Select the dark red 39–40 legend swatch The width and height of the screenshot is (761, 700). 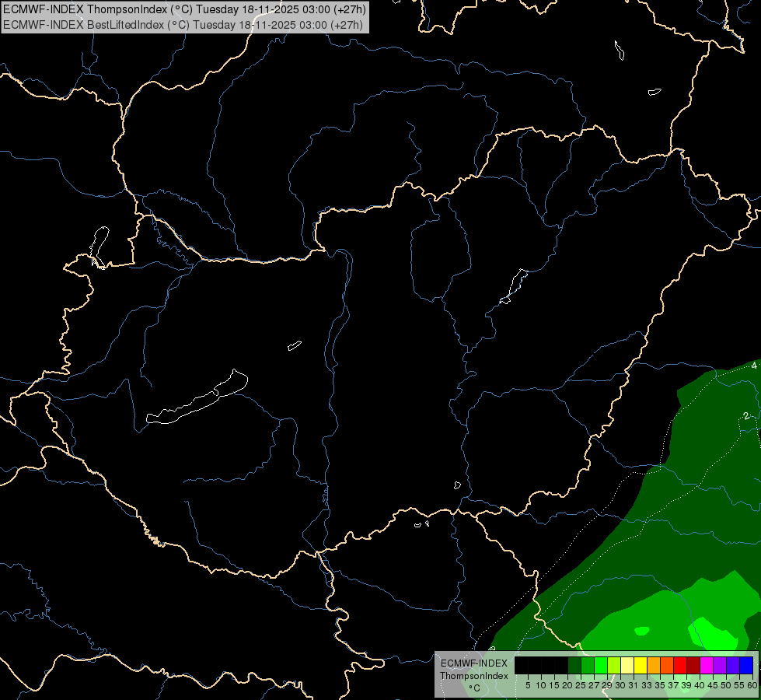point(693,665)
